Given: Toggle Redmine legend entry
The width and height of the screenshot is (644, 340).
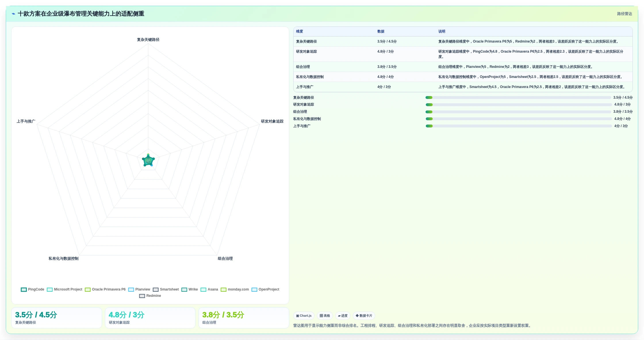Looking at the screenshot, I should pyautogui.click(x=150, y=296).
